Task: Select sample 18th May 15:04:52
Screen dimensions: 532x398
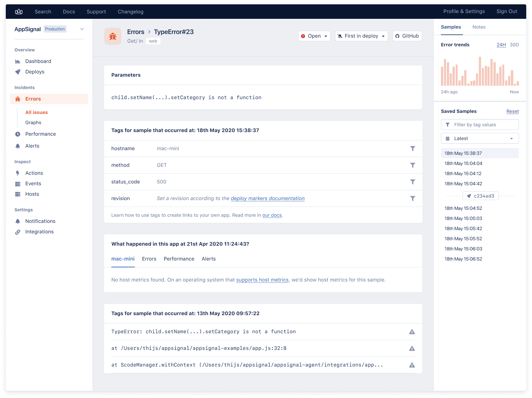Action: pyautogui.click(x=463, y=208)
